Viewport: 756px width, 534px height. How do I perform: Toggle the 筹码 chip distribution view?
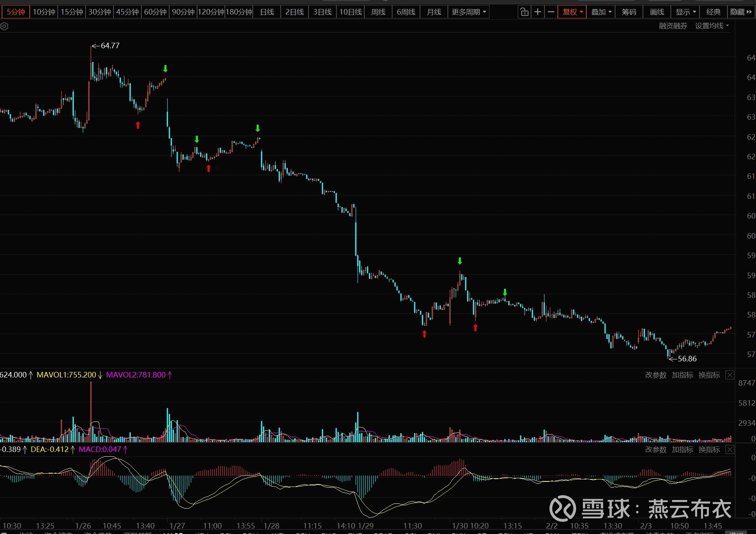click(x=629, y=12)
